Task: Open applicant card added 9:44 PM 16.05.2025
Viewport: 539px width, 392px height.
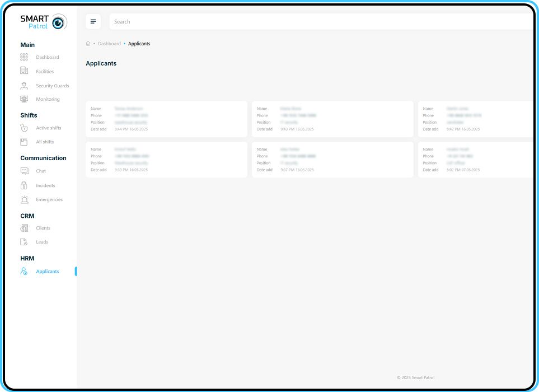Action: 166,119
